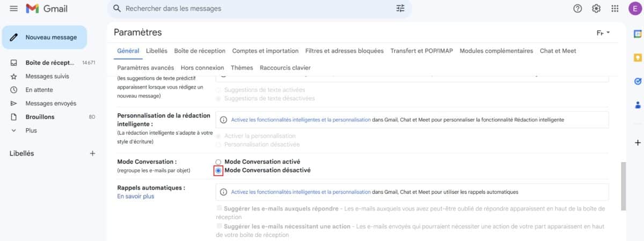Click the settings page vertical scrollbar
This screenshot has height=241, width=644.
(x=623, y=186)
